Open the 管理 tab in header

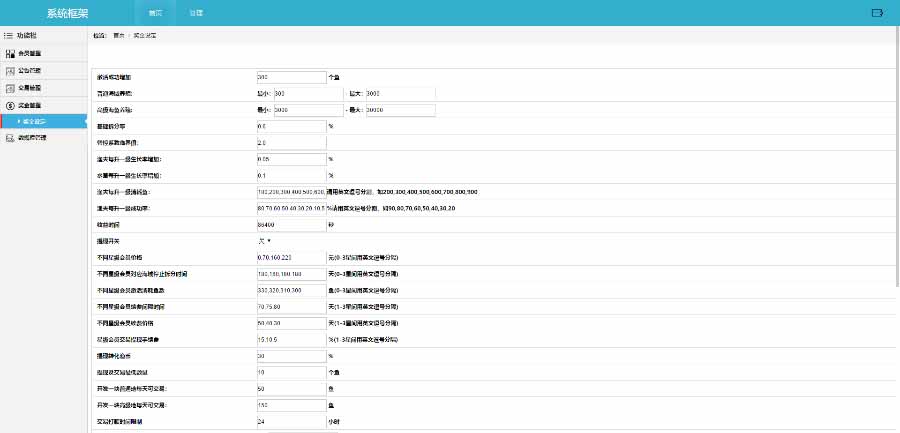click(195, 13)
